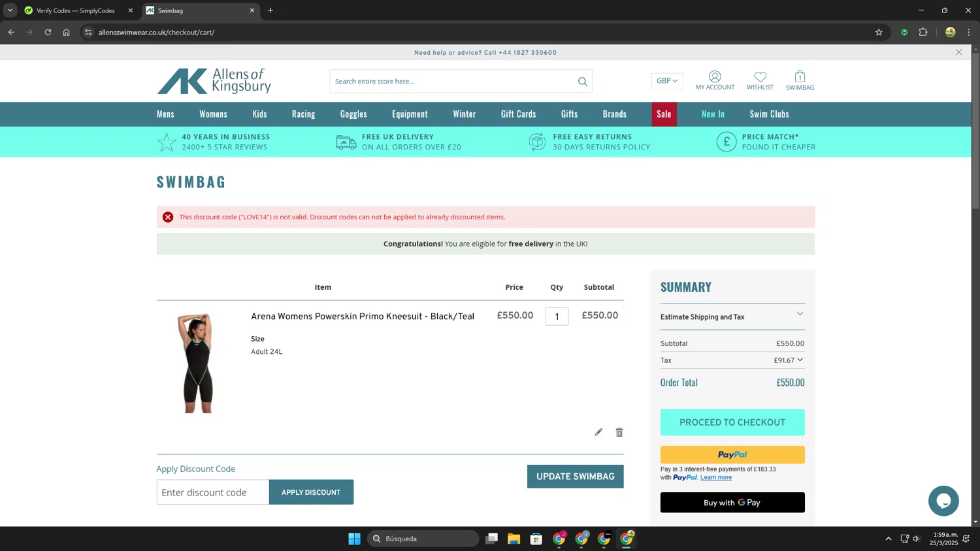This screenshot has width=980, height=551.
Task: Go back to previous page
Action: pos(11,32)
